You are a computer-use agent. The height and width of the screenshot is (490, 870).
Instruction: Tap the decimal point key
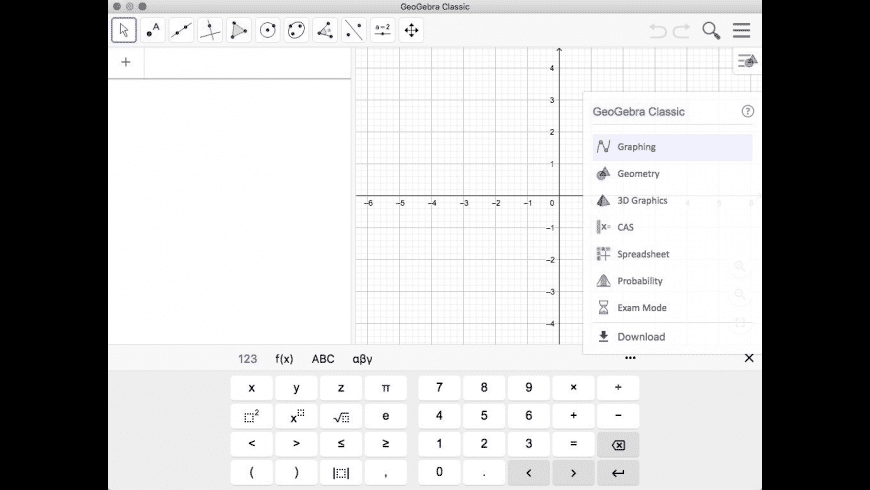[x=484, y=472]
